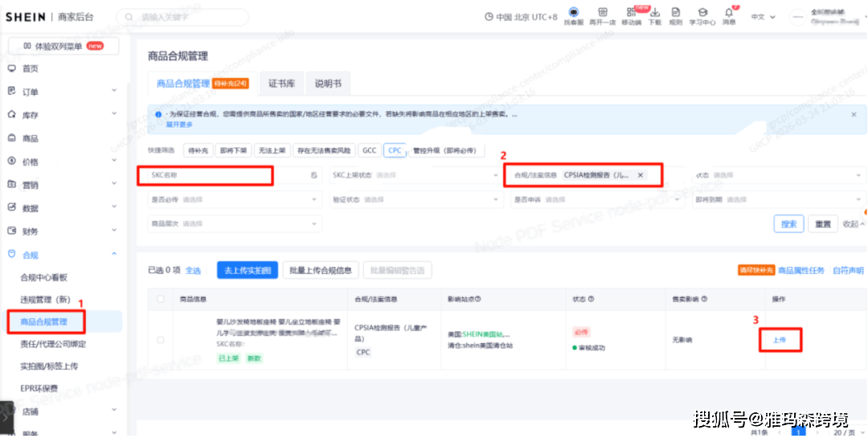
Task: Click the 搜索 button
Action: 788,224
